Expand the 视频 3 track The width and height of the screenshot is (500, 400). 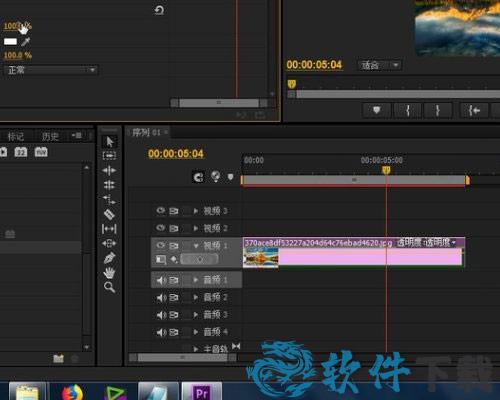click(196, 211)
